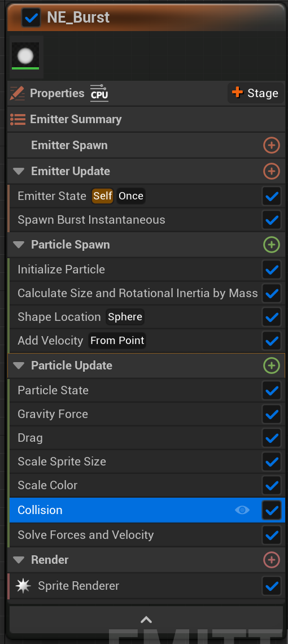Screen dimensions: 288x644
Task: Disable the NE_Burst emitter checkbox
Action: tap(31, 18)
